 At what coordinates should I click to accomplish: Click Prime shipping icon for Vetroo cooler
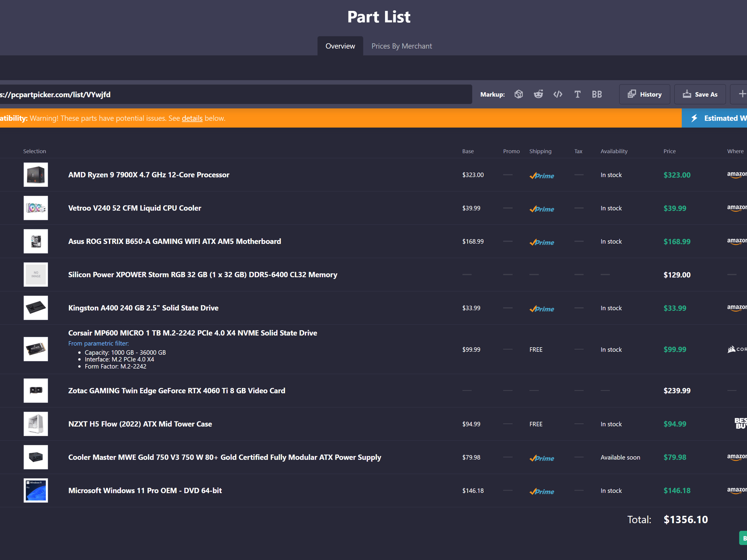[x=542, y=209]
